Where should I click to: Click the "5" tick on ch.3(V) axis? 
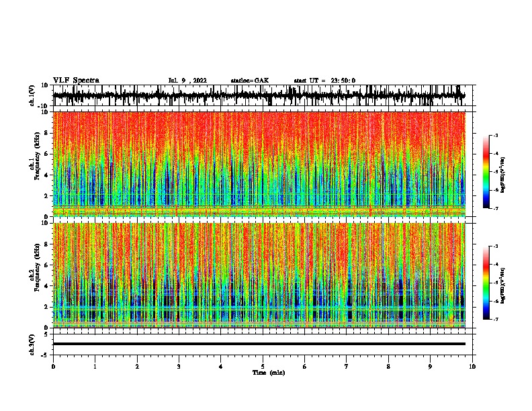point(46,334)
